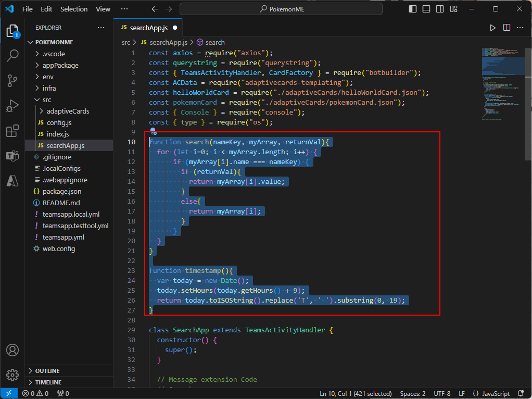This screenshot has height=399, width=532.
Task: Toggle Primary Side Bar visibility
Action: tap(413, 9)
